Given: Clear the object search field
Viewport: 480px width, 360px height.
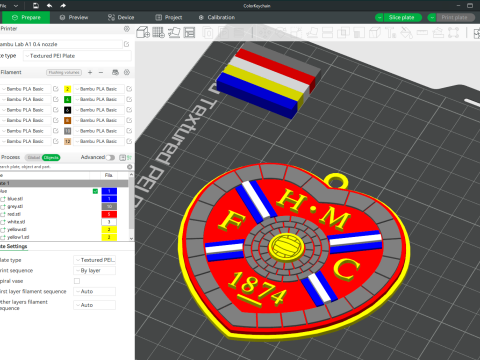Looking at the screenshot, I should tap(130, 167).
